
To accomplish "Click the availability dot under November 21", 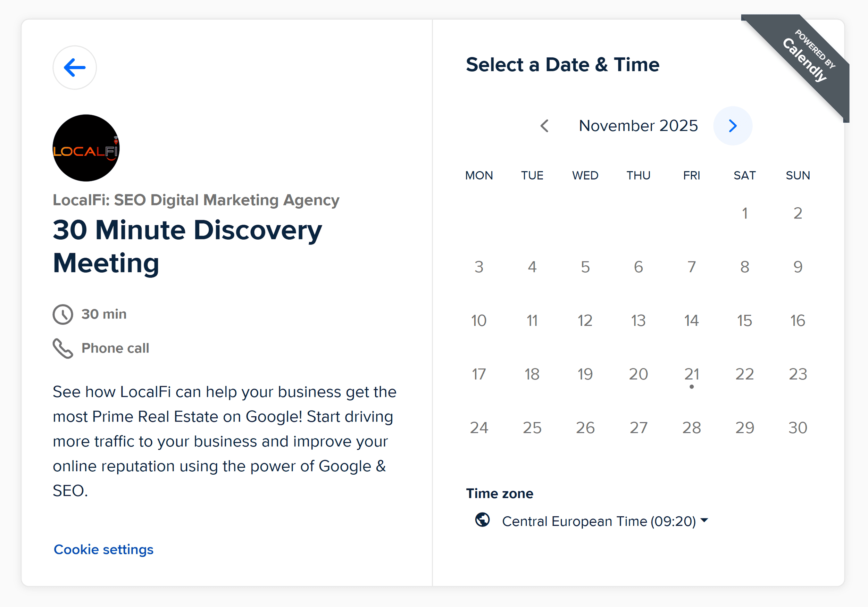I will tap(692, 387).
